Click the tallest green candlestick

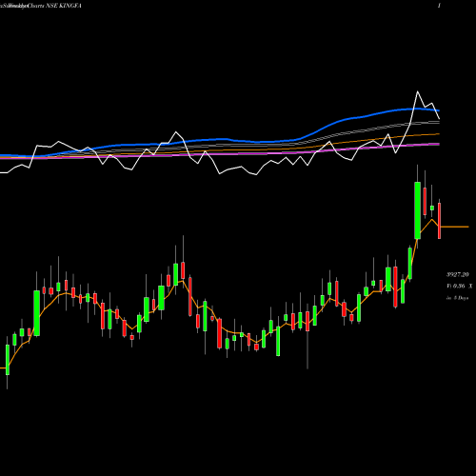click(x=418, y=210)
